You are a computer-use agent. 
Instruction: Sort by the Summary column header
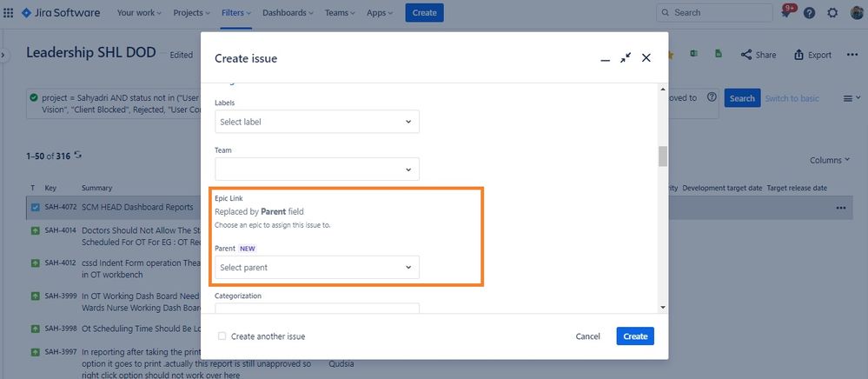click(x=96, y=188)
